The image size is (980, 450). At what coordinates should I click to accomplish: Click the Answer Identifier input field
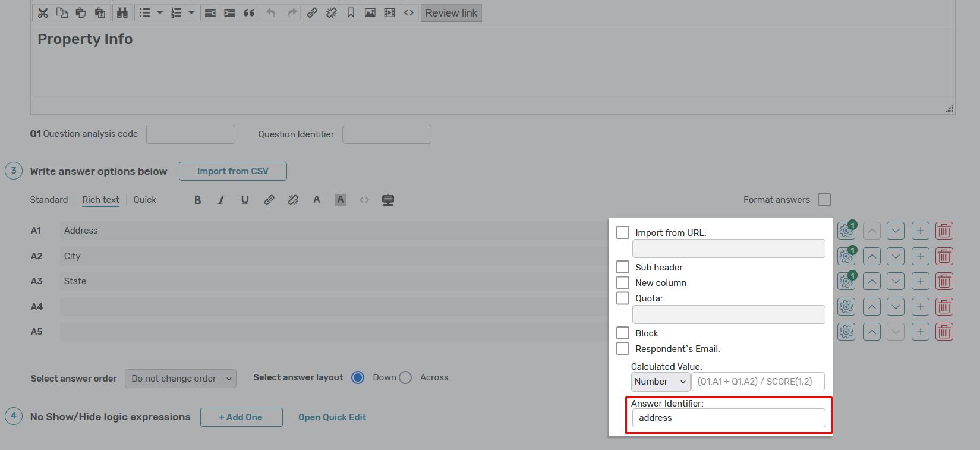[729, 418]
